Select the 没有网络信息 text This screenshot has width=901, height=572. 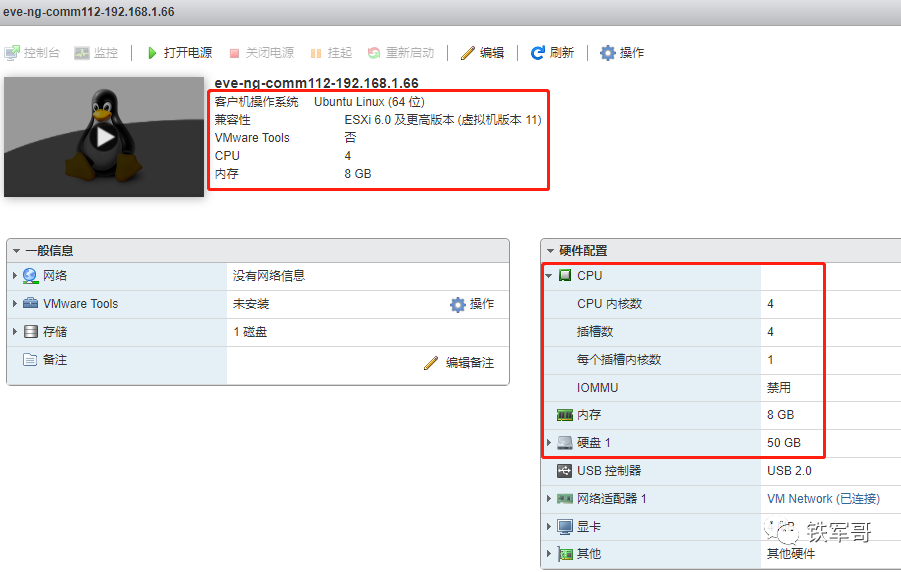click(269, 276)
